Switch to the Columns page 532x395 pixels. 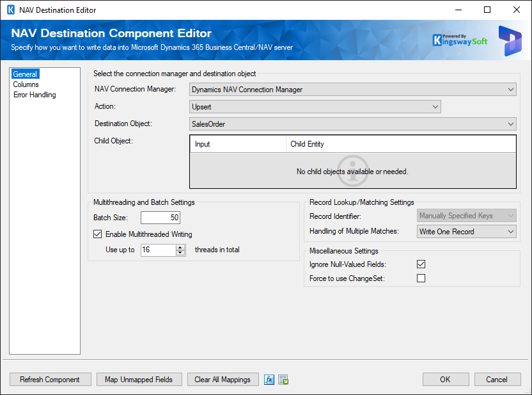point(26,85)
